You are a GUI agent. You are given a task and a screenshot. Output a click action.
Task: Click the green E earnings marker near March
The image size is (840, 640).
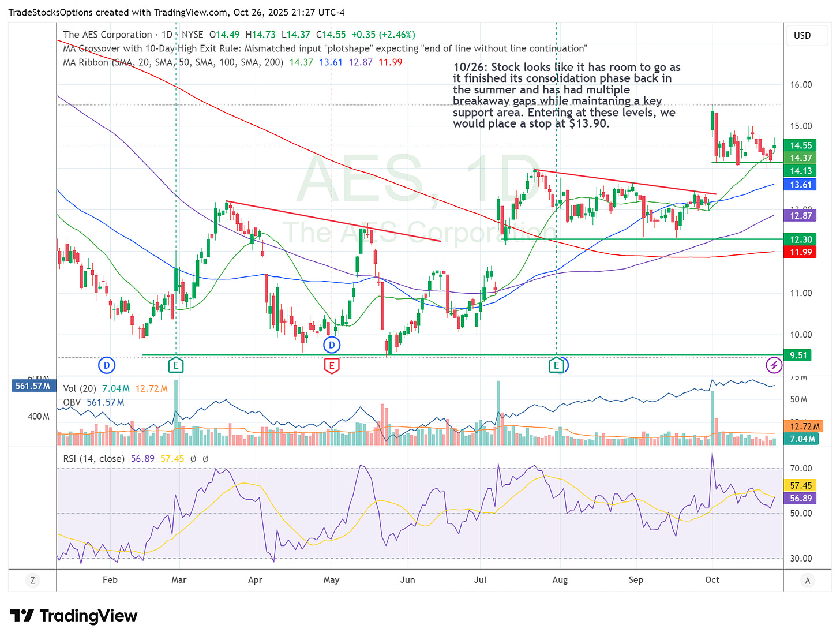[175, 365]
